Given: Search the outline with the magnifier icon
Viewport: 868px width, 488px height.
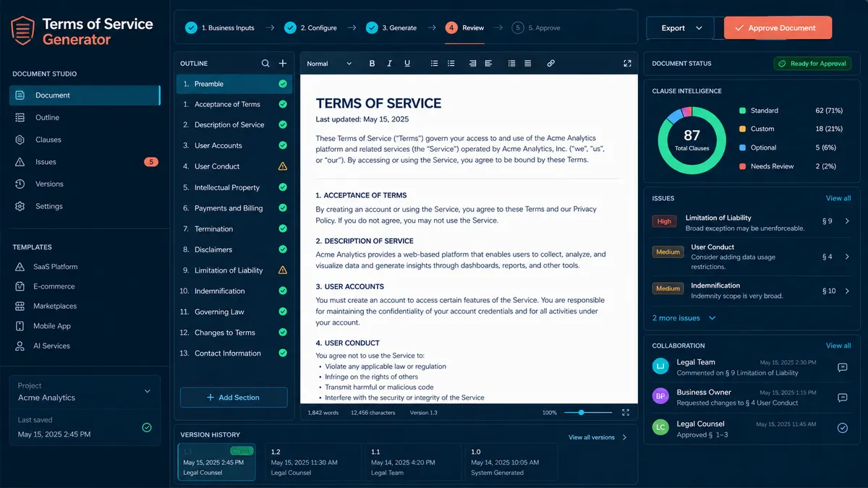Looking at the screenshot, I should pyautogui.click(x=265, y=64).
